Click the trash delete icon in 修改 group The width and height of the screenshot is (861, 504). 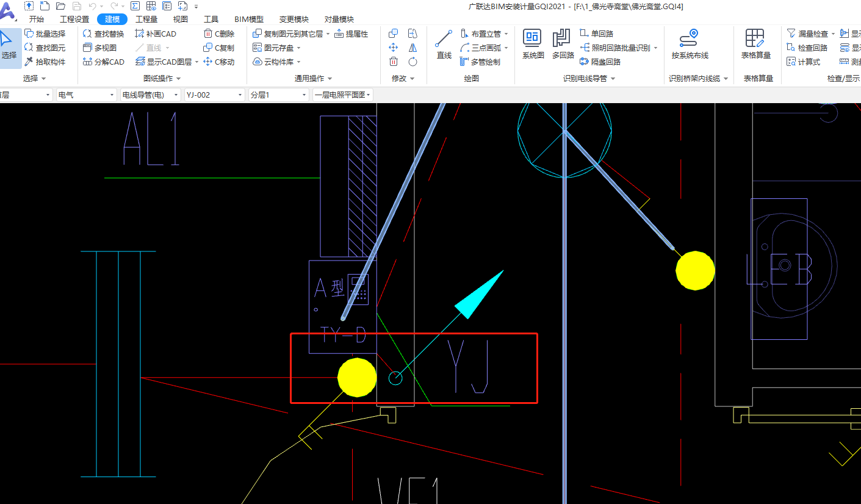coord(394,62)
